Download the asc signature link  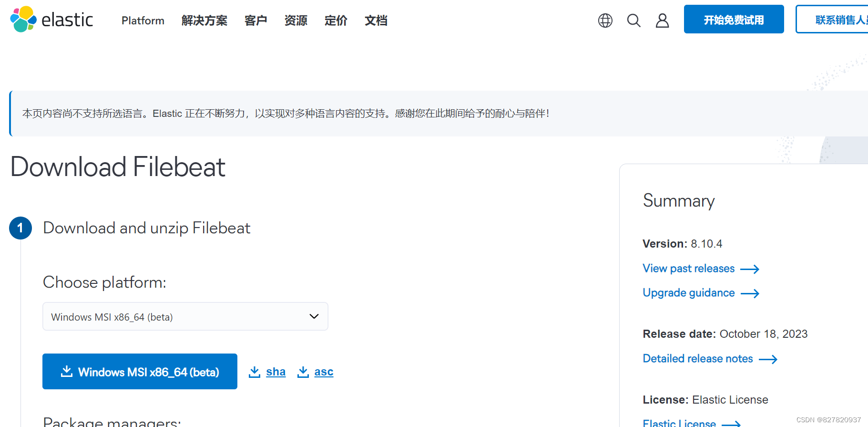[x=324, y=372]
